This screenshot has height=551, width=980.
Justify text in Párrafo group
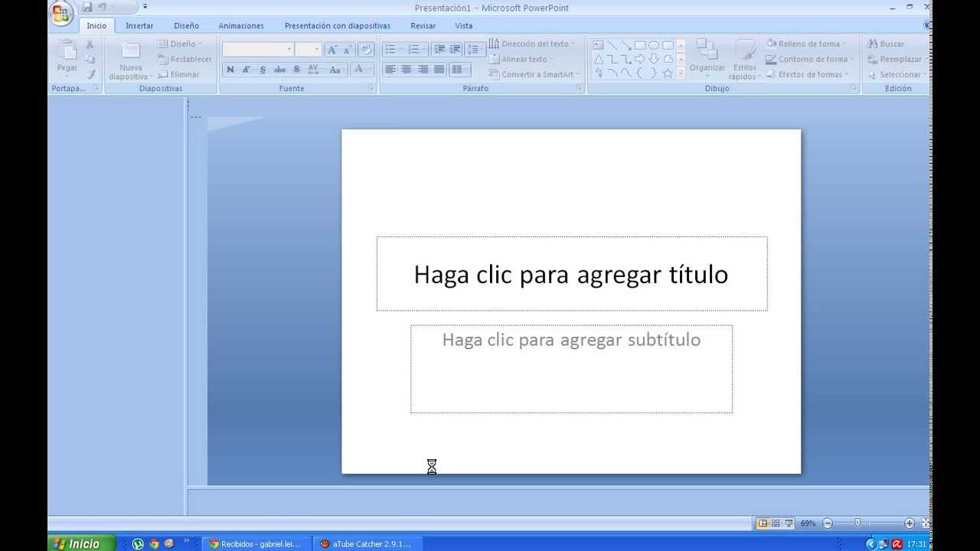[x=439, y=70]
